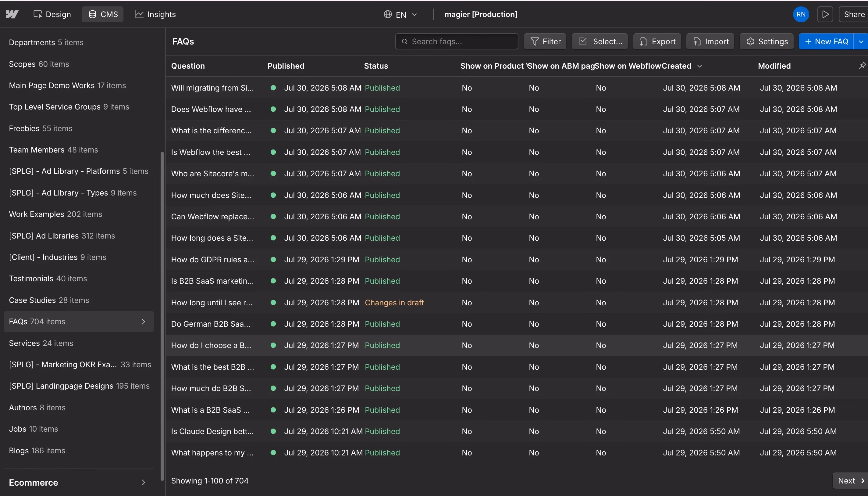
Task: Open [SPLG] - Ad Library - Platforms collection
Action: (79, 171)
